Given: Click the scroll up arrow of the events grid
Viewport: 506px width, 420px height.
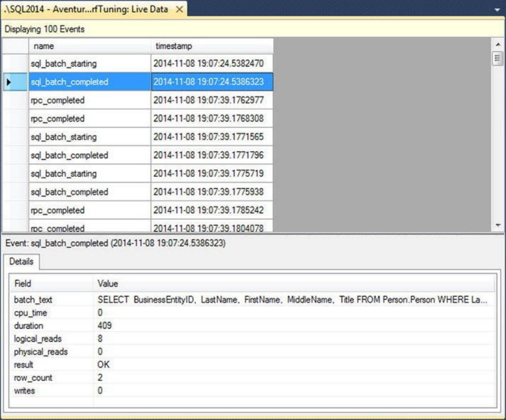Looking at the screenshot, I should click(x=498, y=44).
